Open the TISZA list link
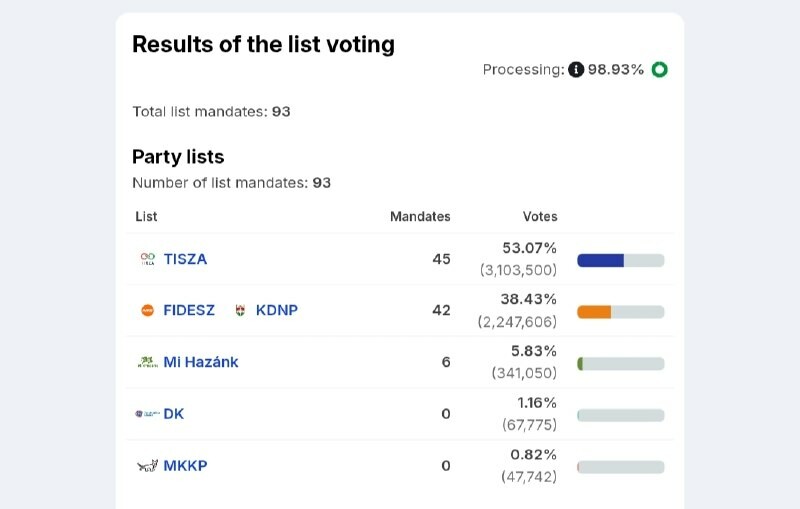Image resolution: width=800 pixels, height=509 pixels. click(185, 259)
